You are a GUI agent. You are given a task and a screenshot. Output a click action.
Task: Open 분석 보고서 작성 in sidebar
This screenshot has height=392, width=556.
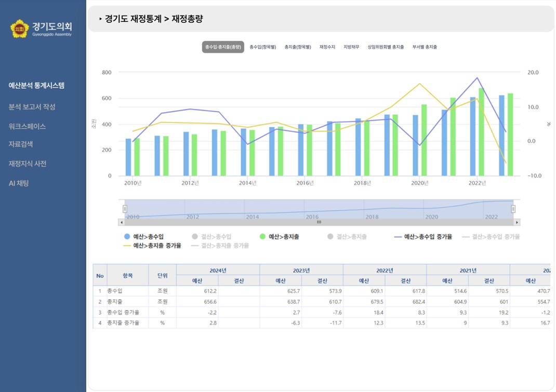[x=32, y=107]
